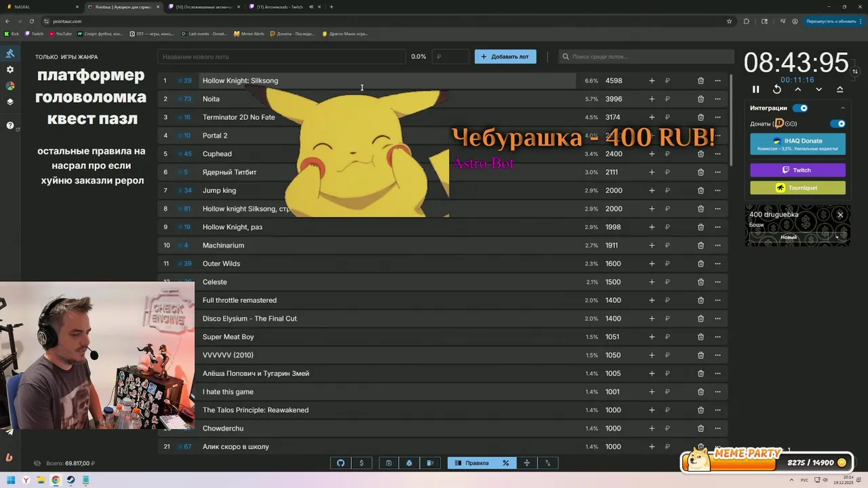The width and height of the screenshot is (868, 488).
Task: Connect the Tourniquet integration
Action: 797,188
